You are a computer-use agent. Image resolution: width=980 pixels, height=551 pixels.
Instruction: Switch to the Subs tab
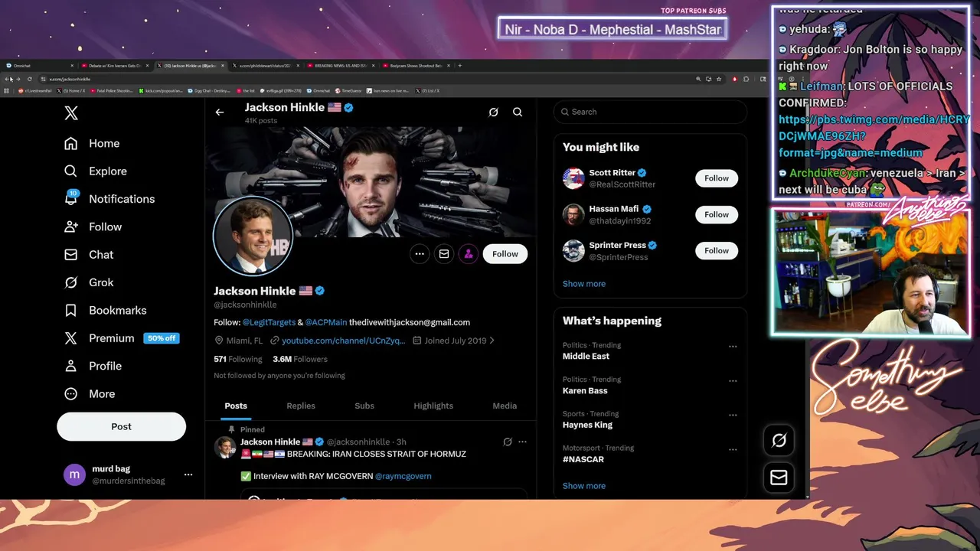[364, 406]
